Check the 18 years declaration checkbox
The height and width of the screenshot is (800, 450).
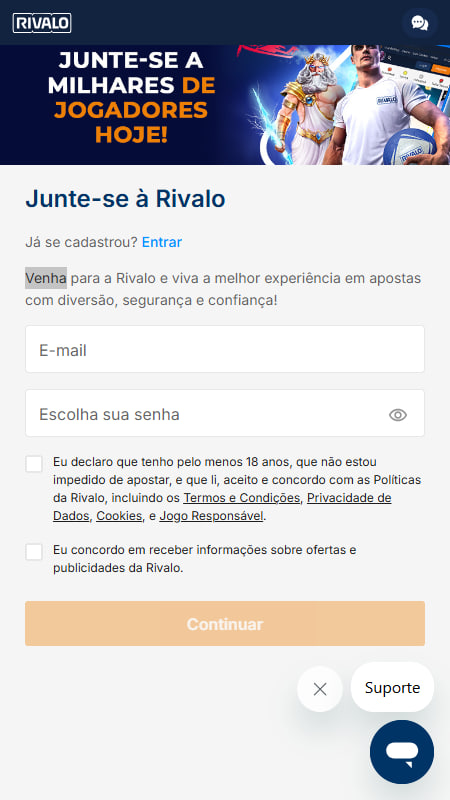coord(34,464)
